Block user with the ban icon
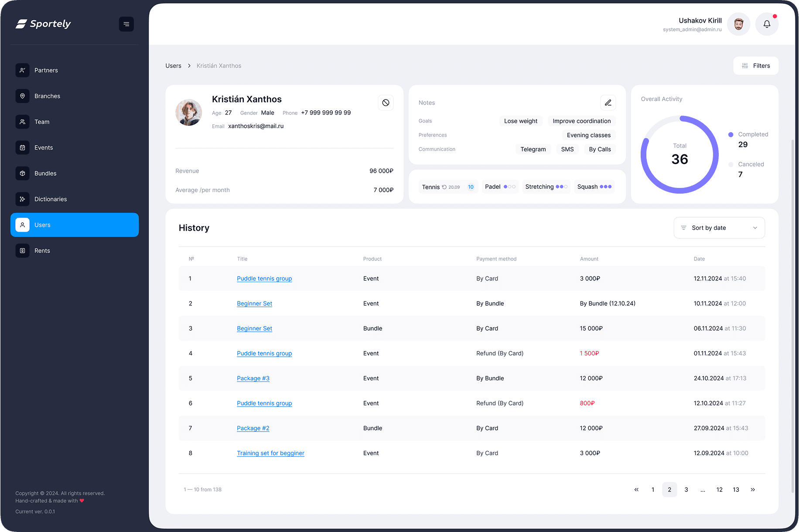Viewport: 799px width, 532px height. 386,103
